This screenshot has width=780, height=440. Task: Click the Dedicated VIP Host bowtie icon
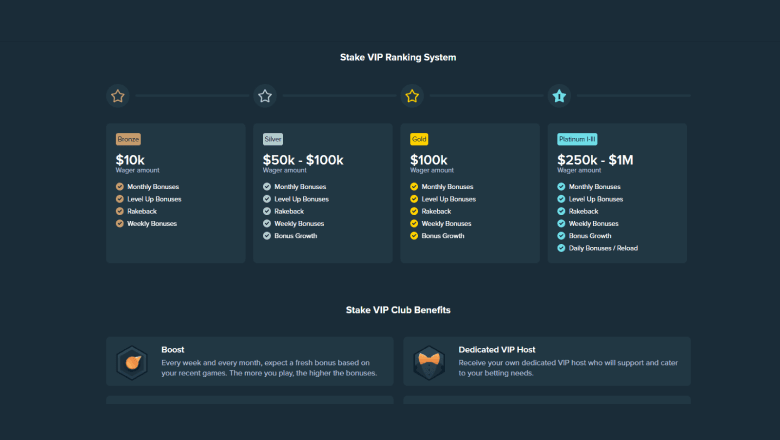[429, 362]
